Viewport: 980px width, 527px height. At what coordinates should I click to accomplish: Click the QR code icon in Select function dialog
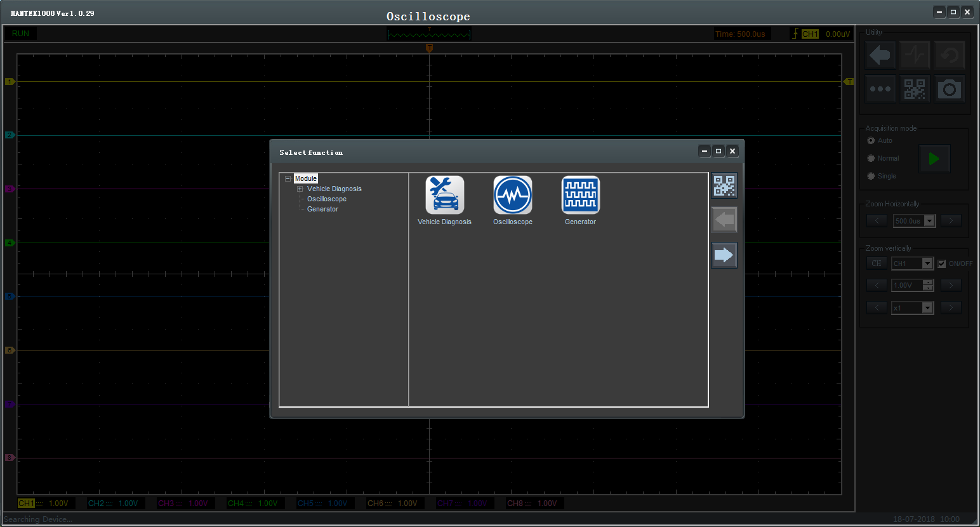(x=724, y=185)
